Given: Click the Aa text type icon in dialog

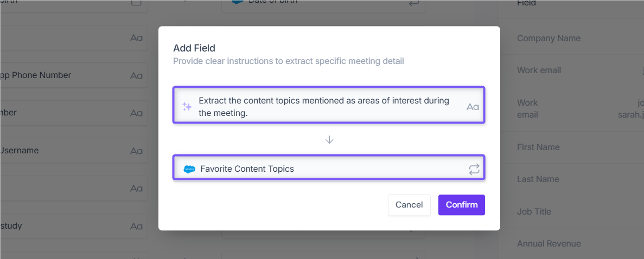Looking at the screenshot, I should [473, 107].
